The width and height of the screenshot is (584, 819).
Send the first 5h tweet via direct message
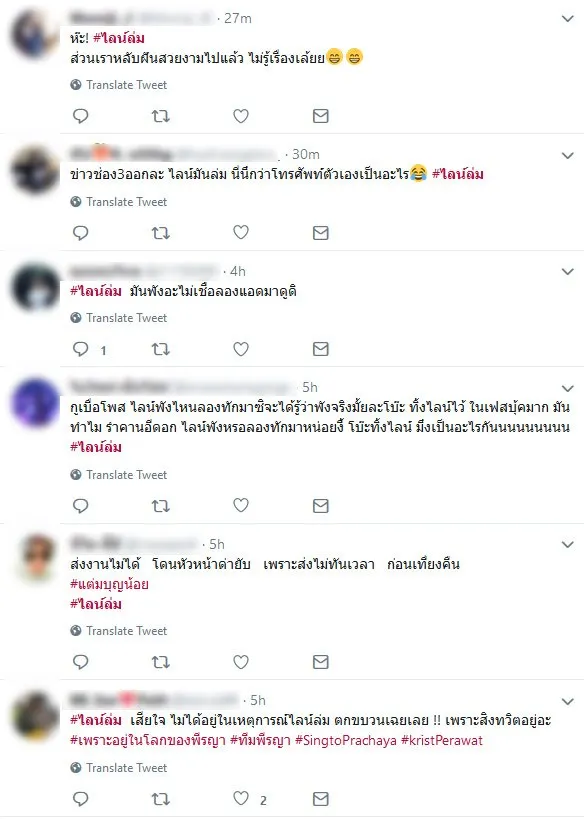point(321,506)
